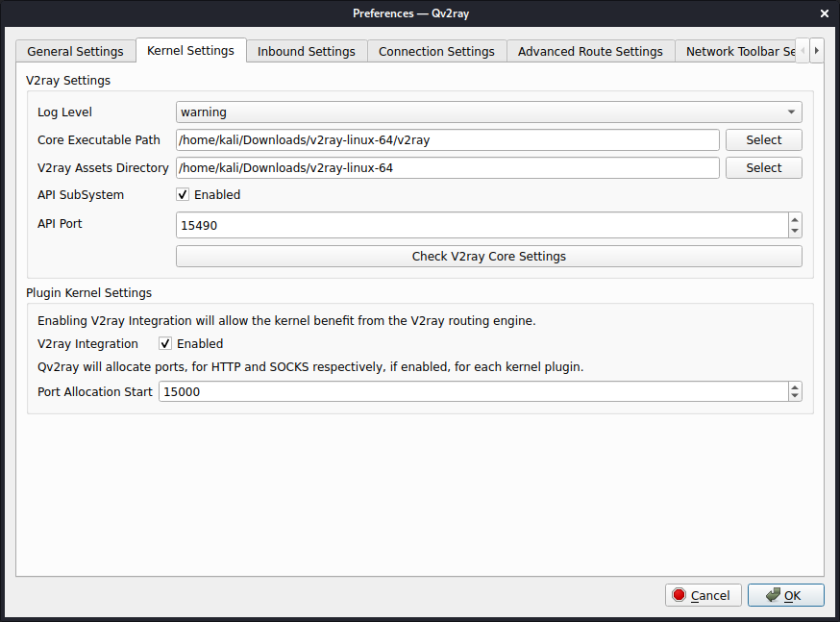840x622 pixels.
Task: Switch to the Connection Settings tab
Action: coord(436,50)
